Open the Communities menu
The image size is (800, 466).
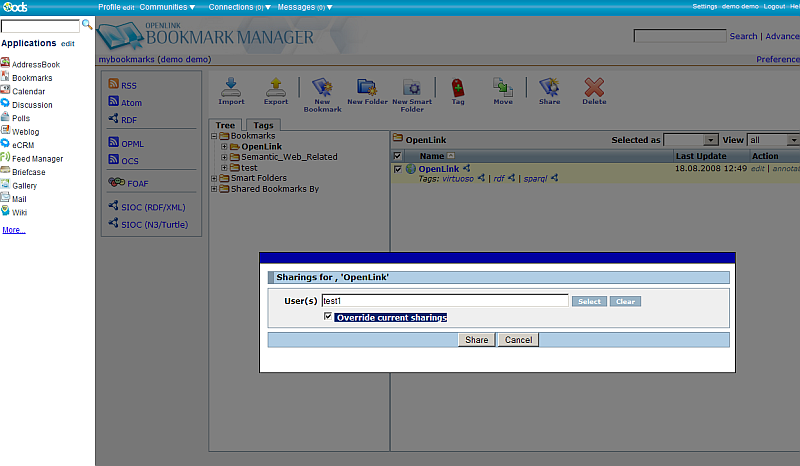[166, 7]
